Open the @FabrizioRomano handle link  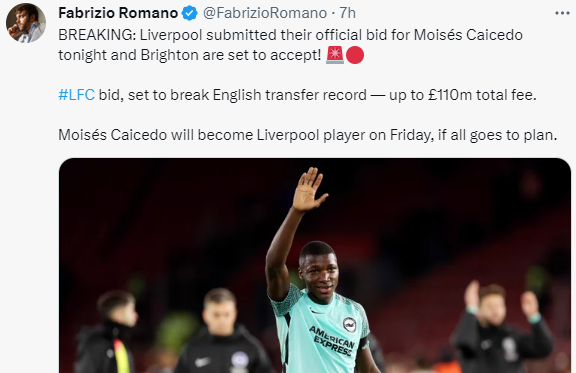(x=265, y=13)
